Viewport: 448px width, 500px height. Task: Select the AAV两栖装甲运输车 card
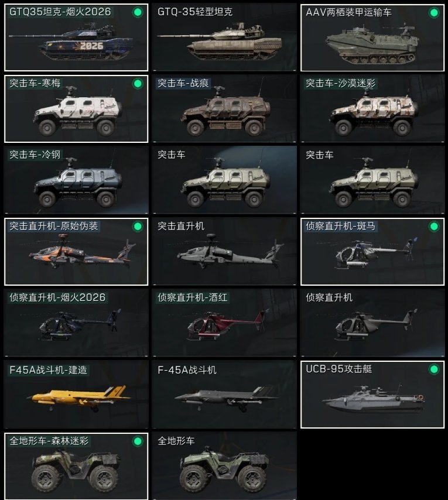coord(372,37)
